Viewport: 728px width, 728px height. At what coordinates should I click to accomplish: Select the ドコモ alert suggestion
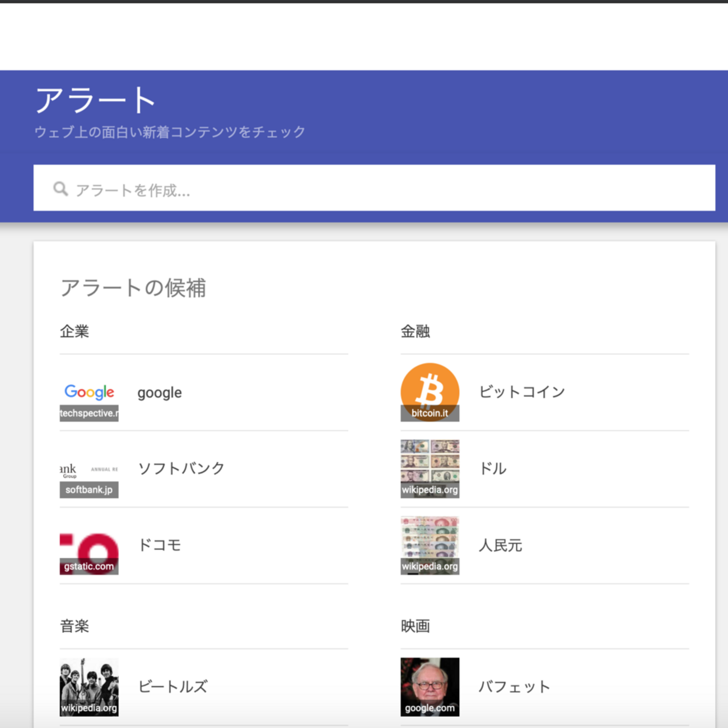159,544
